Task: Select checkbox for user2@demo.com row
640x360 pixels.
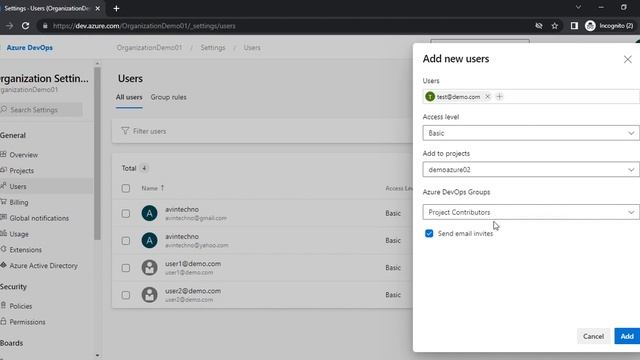Action: tap(126, 295)
